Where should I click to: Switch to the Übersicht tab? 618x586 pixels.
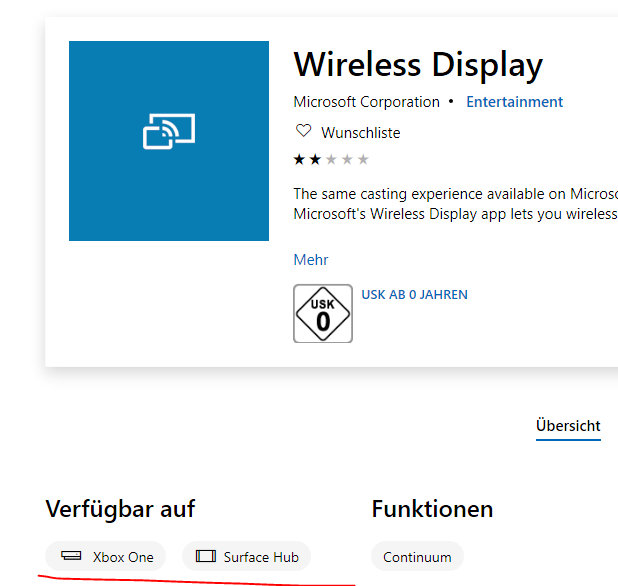click(568, 426)
